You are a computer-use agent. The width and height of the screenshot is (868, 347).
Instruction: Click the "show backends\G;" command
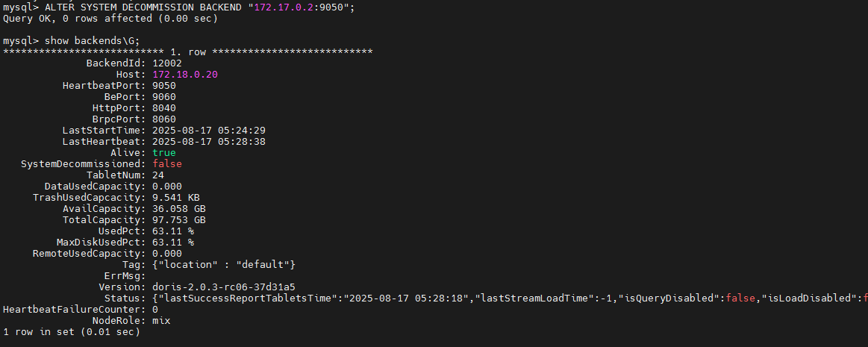[92, 41]
